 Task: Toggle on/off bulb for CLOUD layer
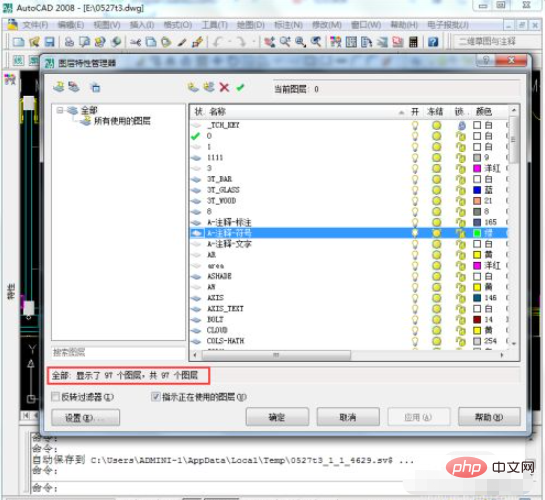(415, 330)
